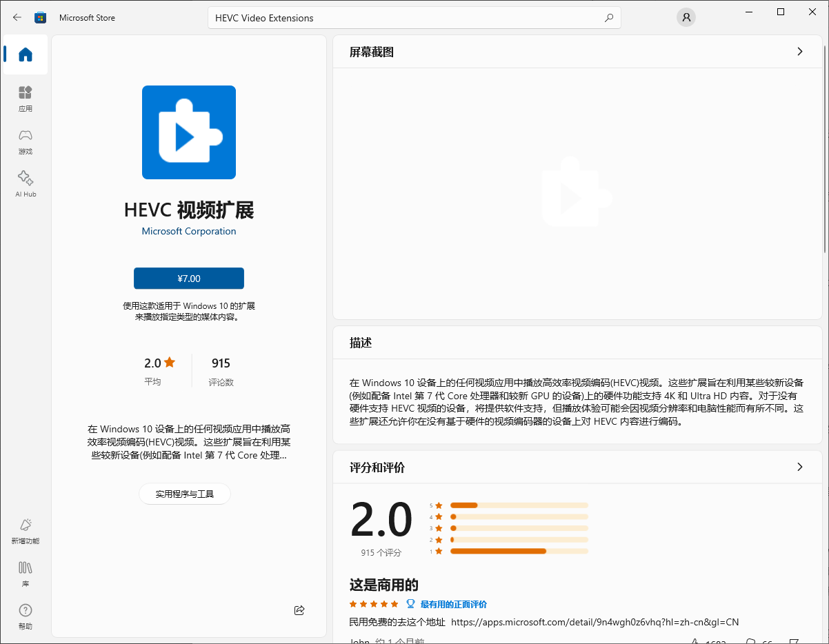Expand the 屏幕截图 screenshots section
The image size is (829, 644).
[799, 51]
